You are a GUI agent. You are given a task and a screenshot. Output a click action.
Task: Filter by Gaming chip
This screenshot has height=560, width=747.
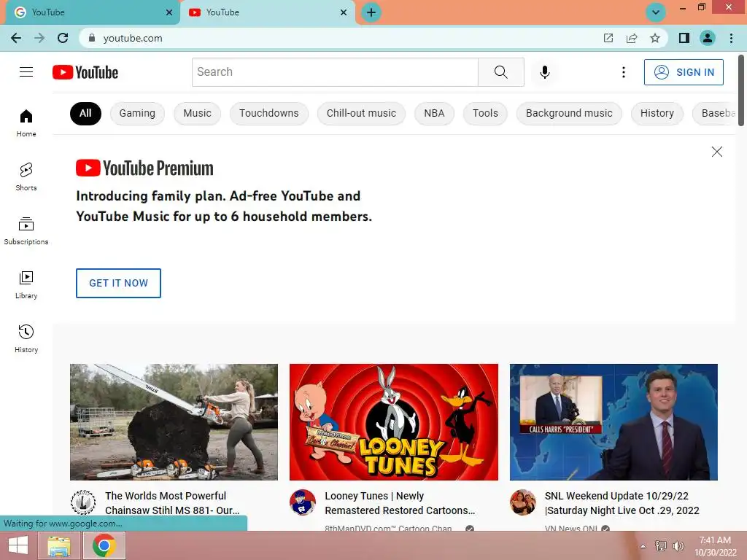point(137,113)
